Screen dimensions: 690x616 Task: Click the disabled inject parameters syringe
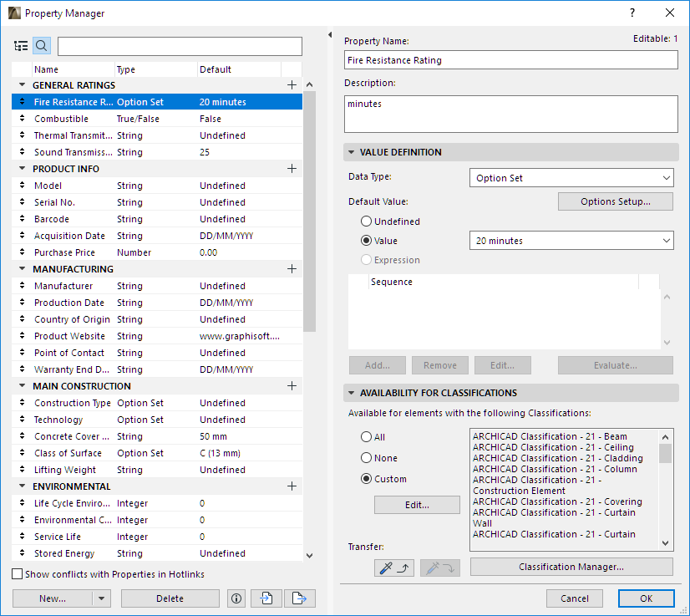click(440, 568)
